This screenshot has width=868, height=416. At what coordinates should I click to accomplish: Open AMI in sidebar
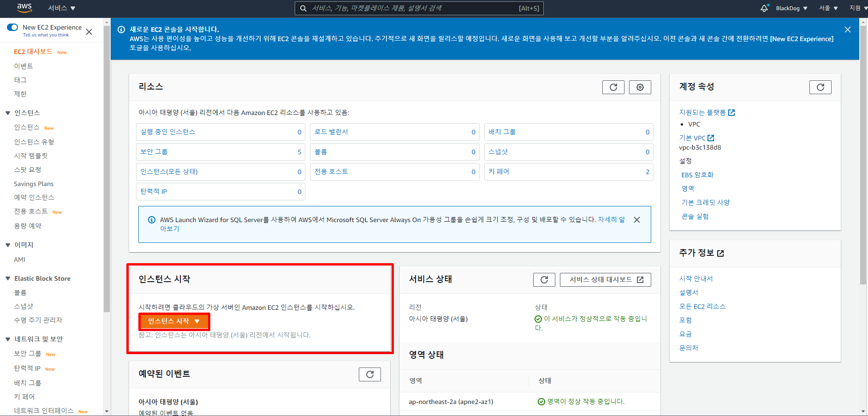tap(19, 259)
